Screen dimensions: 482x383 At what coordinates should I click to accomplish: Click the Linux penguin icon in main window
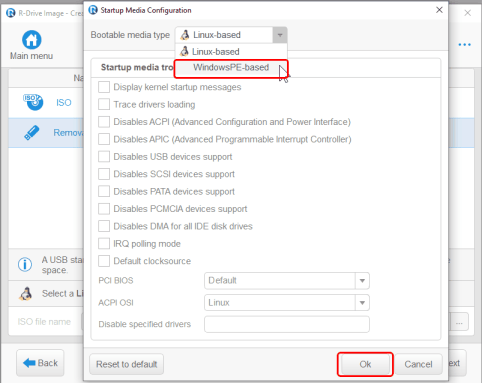click(26, 294)
